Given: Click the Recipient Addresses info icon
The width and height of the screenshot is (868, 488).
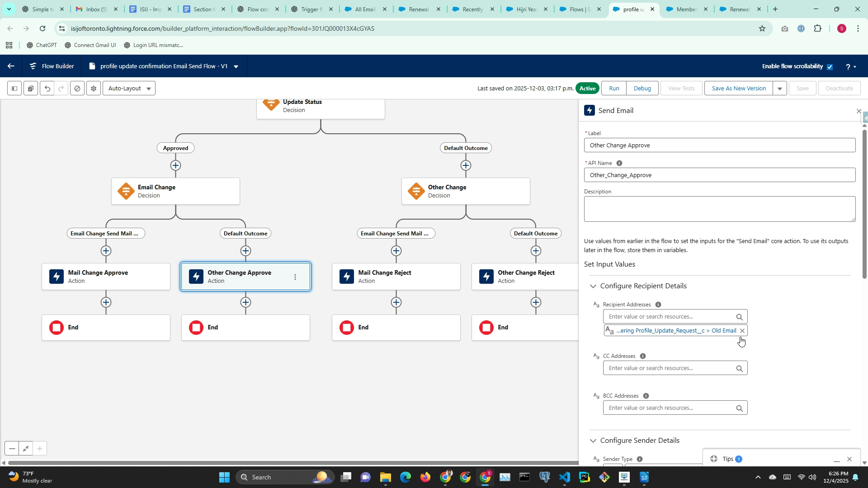Looking at the screenshot, I should point(658,305).
